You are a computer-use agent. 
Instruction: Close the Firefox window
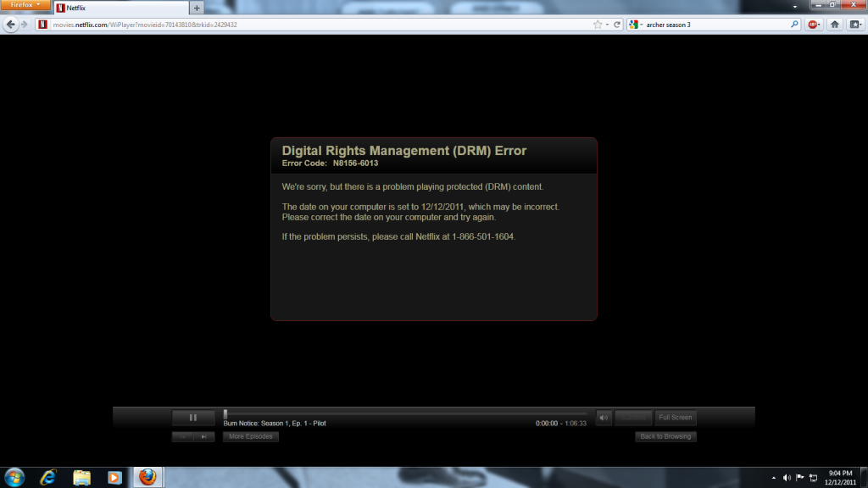(853, 4)
